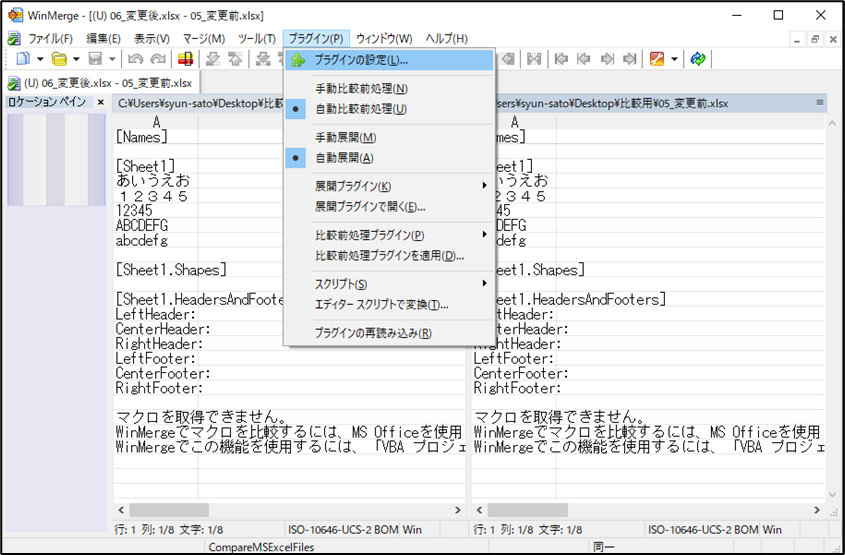Click the red-yellow select differences icon
The image size is (845, 555).
pos(186,60)
